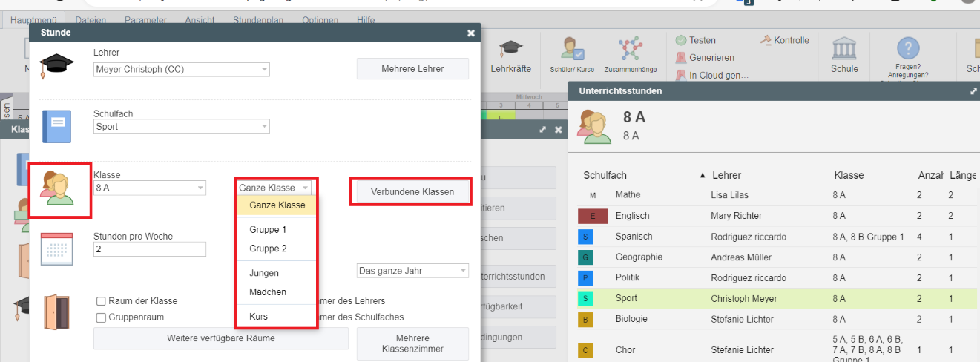Switch to the Parameter tab
The height and width of the screenshot is (362, 980).
tap(145, 20)
